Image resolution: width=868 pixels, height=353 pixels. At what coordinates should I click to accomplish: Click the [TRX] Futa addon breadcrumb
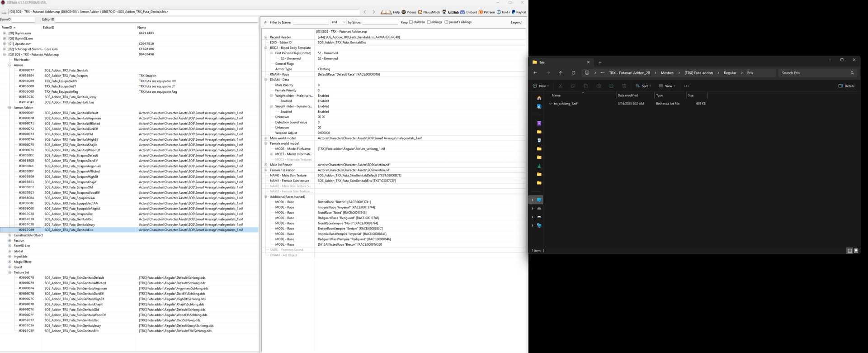tap(698, 73)
